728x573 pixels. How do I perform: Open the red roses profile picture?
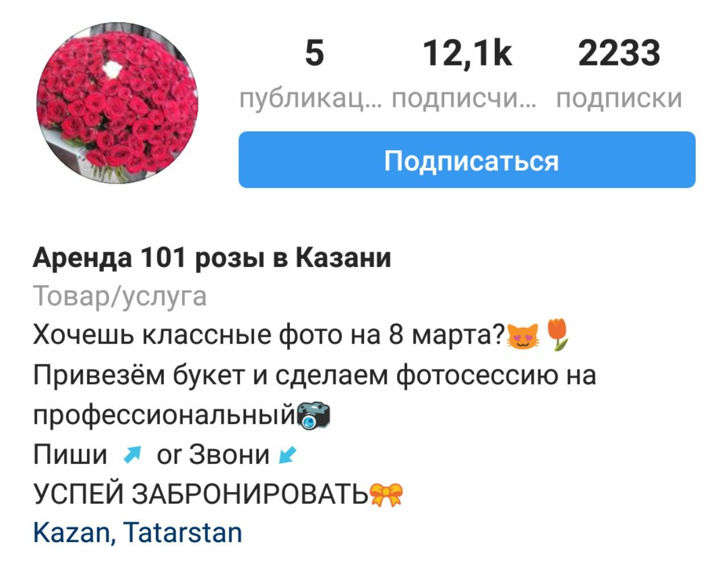coord(118,103)
